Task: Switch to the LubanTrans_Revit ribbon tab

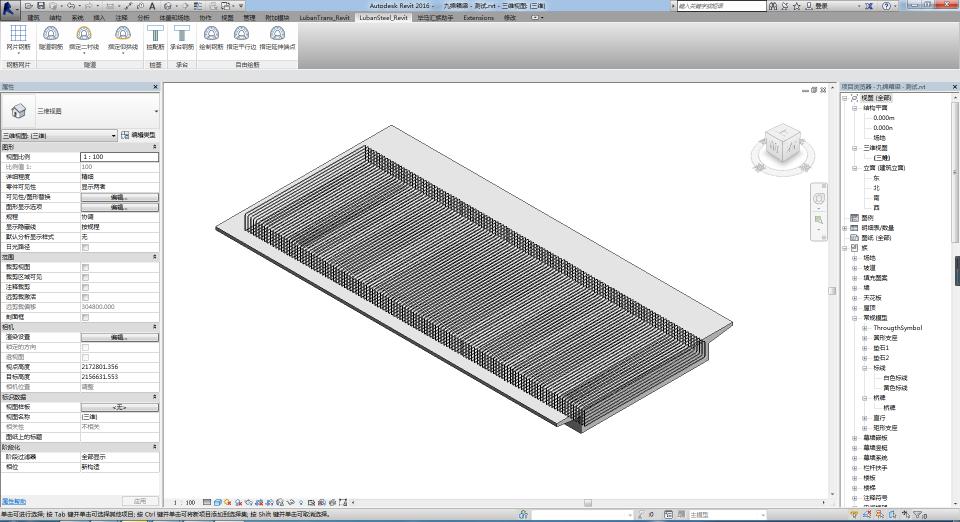Action: pos(325,18)
